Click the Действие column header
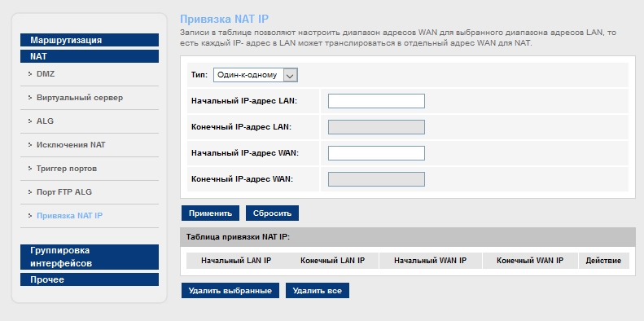Screen dimensions: 644x321 [603, 261]
